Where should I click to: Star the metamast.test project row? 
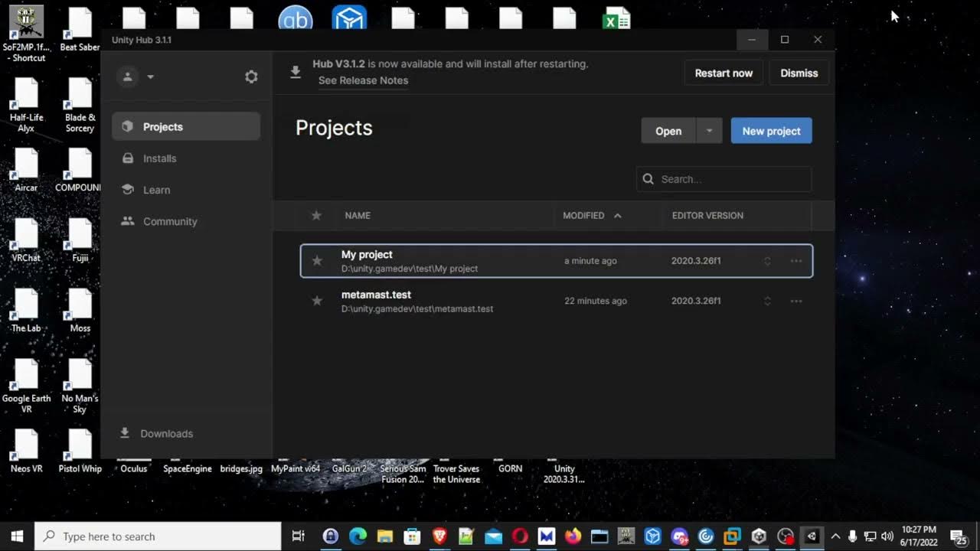(x=317, y=301)
